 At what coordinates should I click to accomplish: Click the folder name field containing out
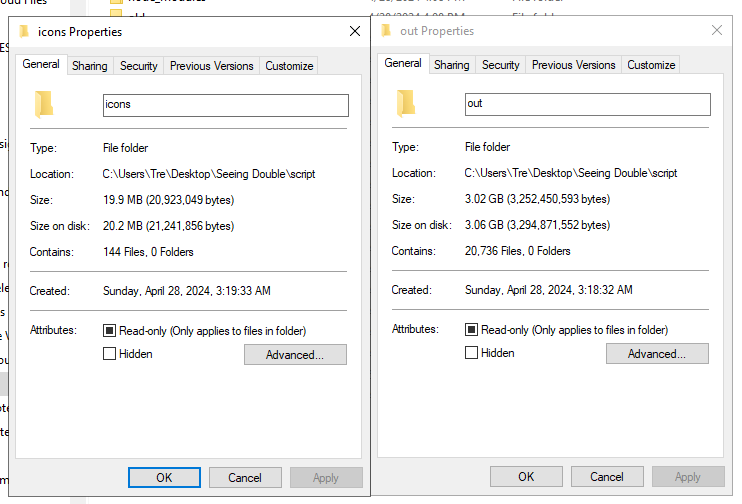click(588, 104)
